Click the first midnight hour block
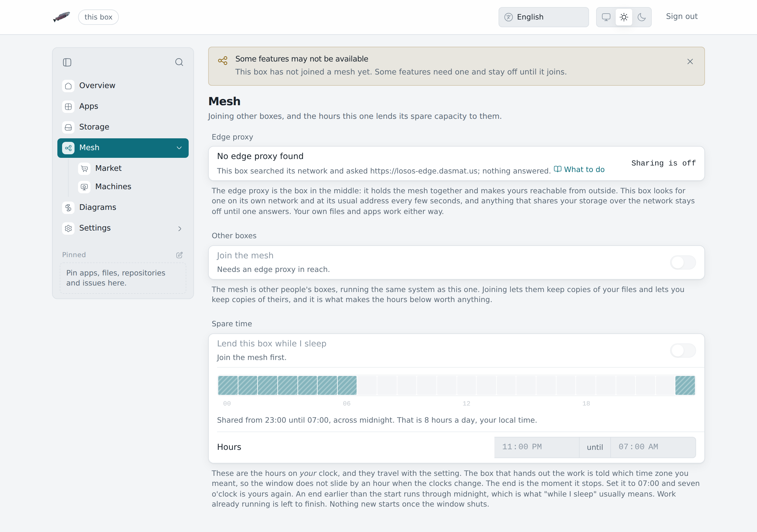The height and width of the screenshot is (532, 757). click(x=227, y=385)
